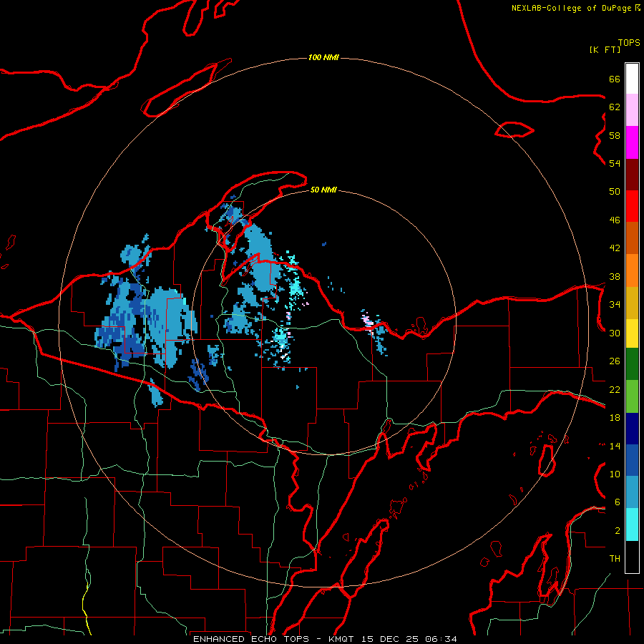644x644 pixels.
Task: Click the 38 legend value
Action: tap(615, 277)
